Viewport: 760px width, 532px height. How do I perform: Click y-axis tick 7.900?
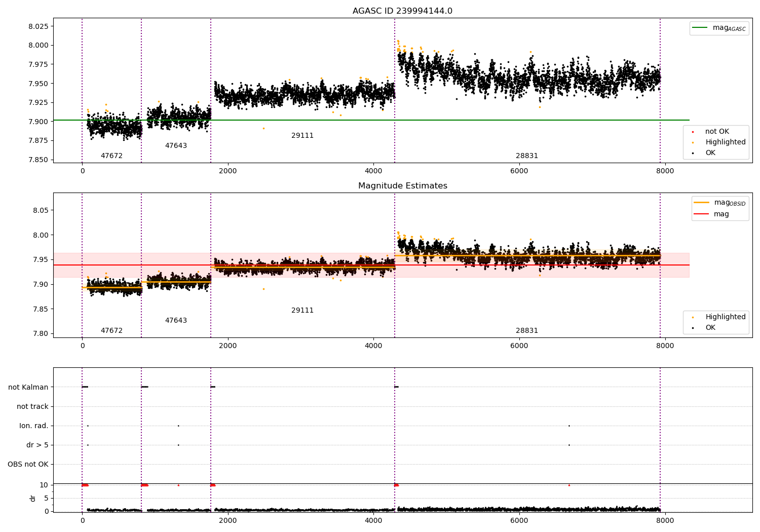(x=39, y=122)
